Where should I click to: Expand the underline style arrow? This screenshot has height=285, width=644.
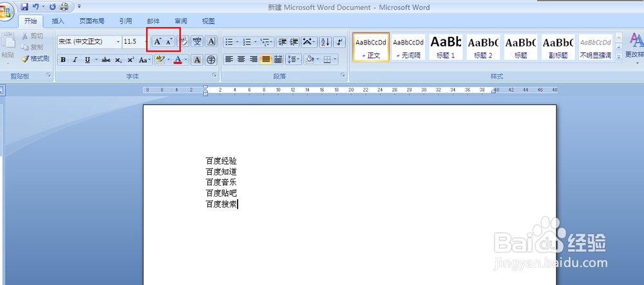click(97, 60)
